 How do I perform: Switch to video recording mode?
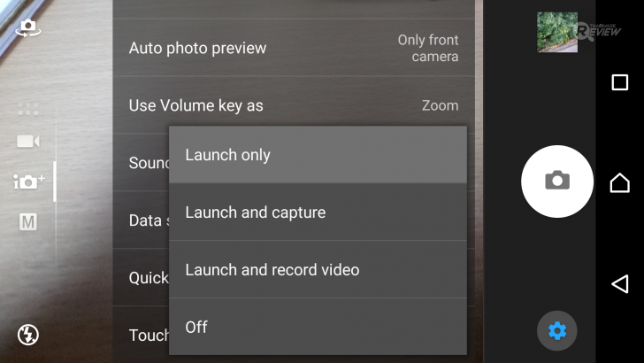pyautogui.click(x=28, y=142)
